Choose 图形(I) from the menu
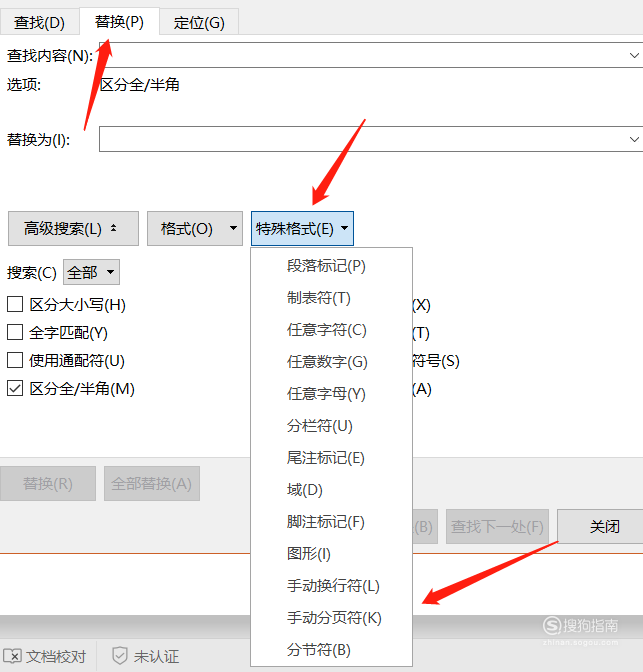 [x=331, y=554]
